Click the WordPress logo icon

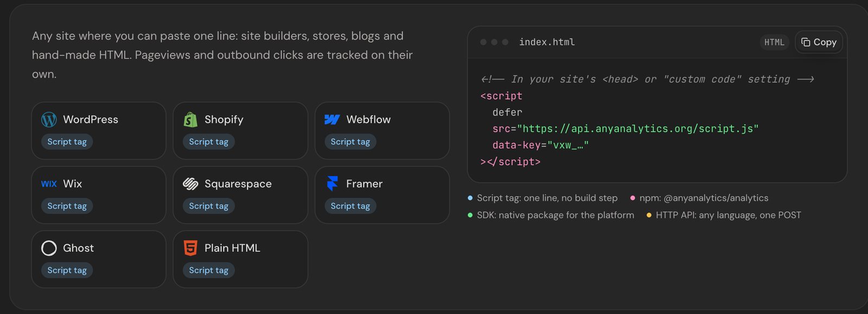tap(49, 120)
